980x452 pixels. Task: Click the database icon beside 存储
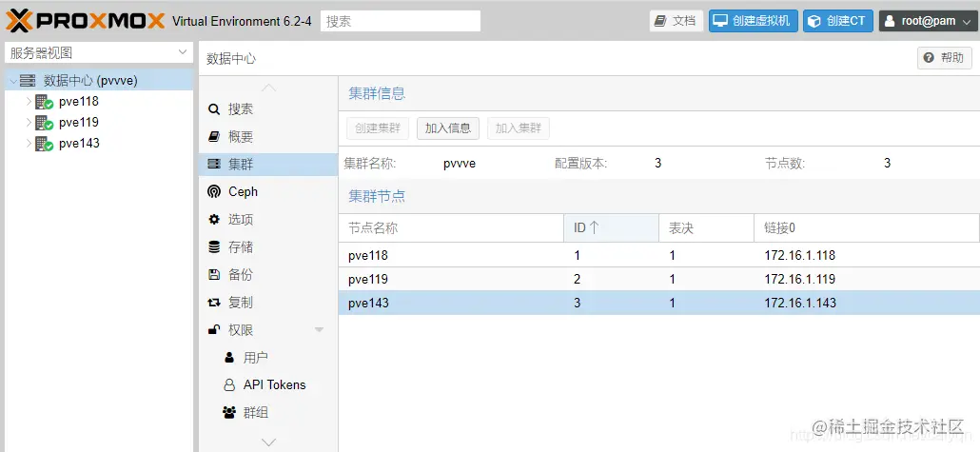[214, 247]
